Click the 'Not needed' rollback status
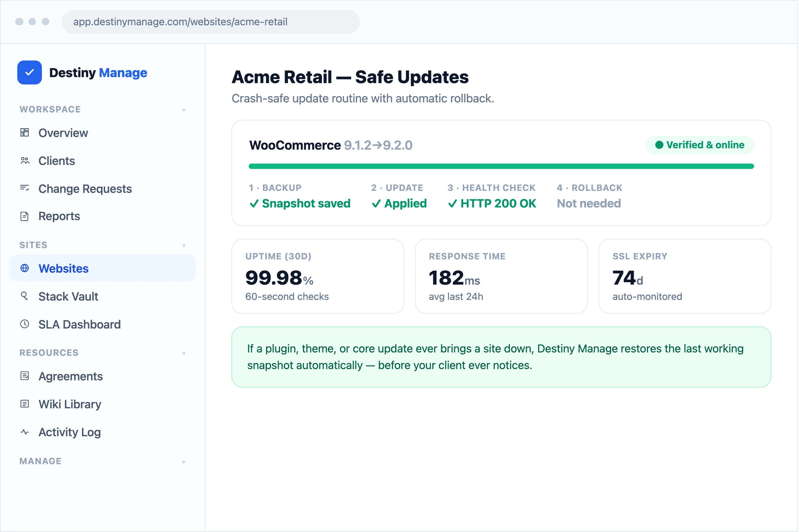The image size is (798, 532). (589, 203)
